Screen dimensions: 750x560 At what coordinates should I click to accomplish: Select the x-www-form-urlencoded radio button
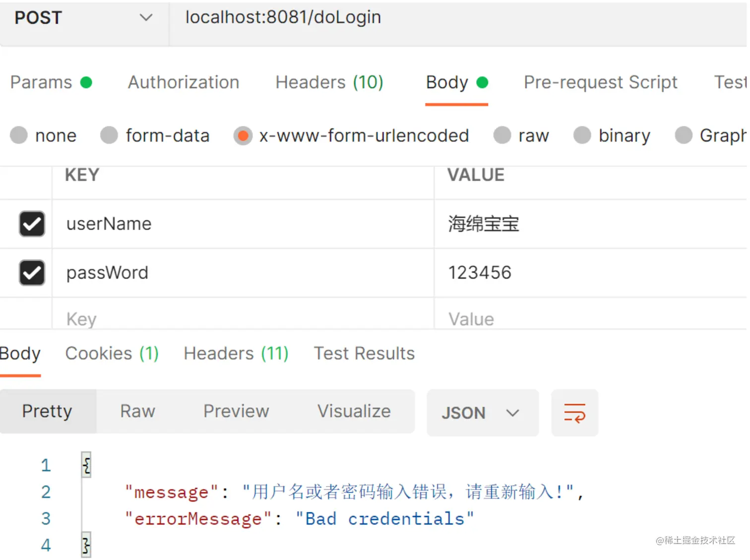[243, 135]
